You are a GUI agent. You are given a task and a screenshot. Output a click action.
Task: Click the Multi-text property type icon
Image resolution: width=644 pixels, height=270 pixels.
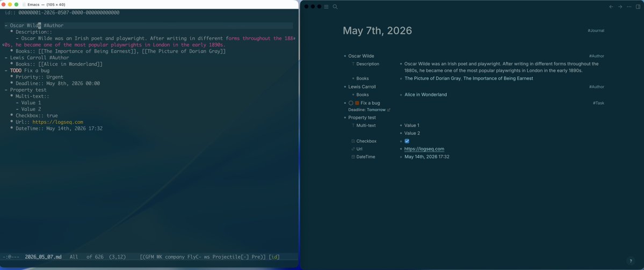tap(353, 126)
